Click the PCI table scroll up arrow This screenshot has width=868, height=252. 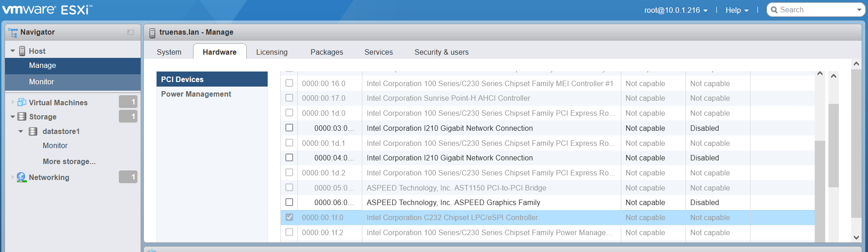(x=820, y=73)
